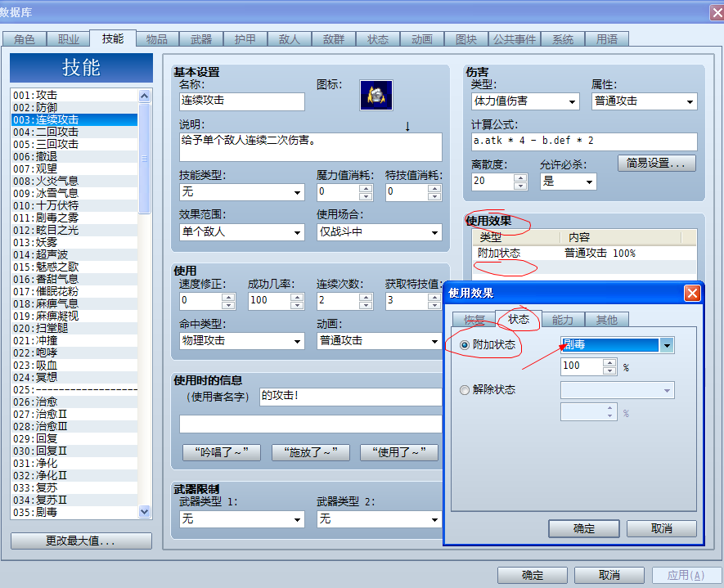Click the 计算公式 input field
Viewport: 724px width, 588px height.
(584, 141)
